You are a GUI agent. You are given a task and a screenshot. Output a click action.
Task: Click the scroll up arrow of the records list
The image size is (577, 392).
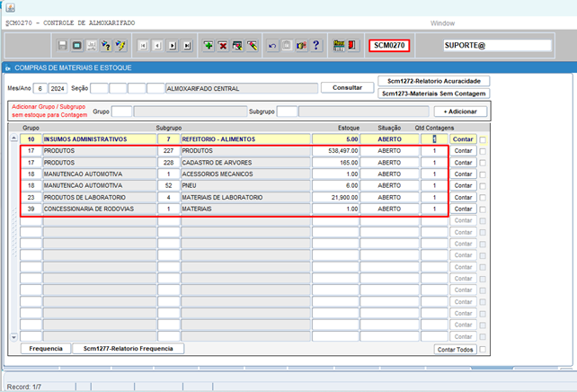pos(13,138)
